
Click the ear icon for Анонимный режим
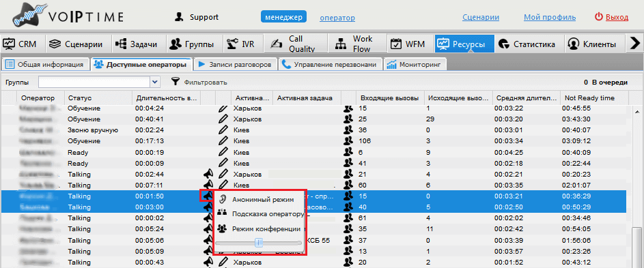[x=222, y=199]
